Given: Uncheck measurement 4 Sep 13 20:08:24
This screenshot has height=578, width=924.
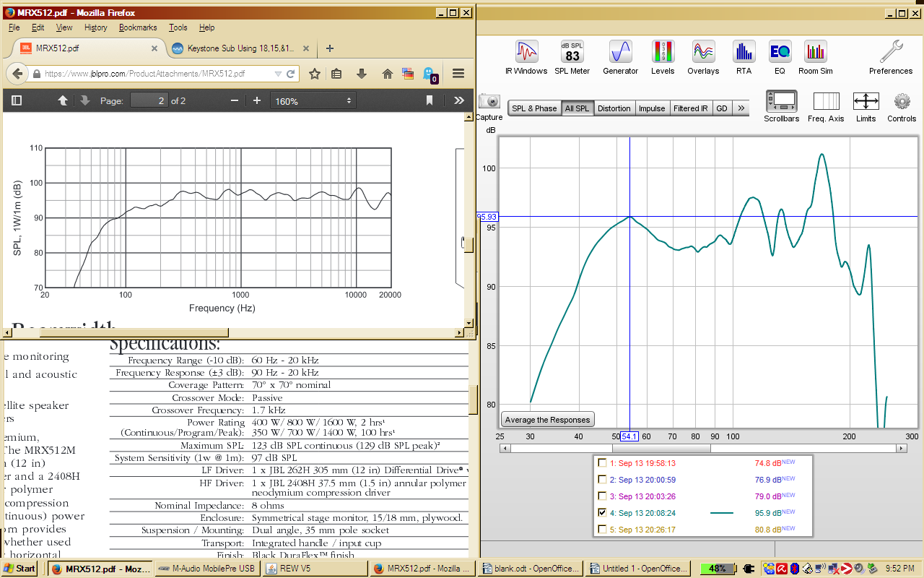Looking at the screenshot, I should coord(602,513).
